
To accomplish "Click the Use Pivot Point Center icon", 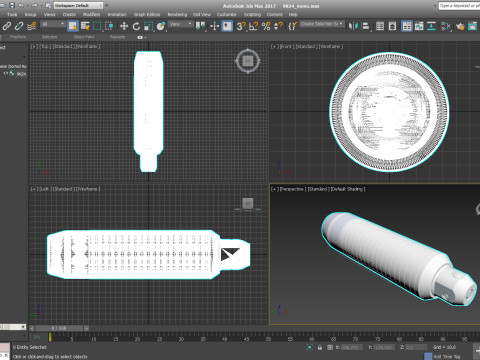I will coord(201,26).
